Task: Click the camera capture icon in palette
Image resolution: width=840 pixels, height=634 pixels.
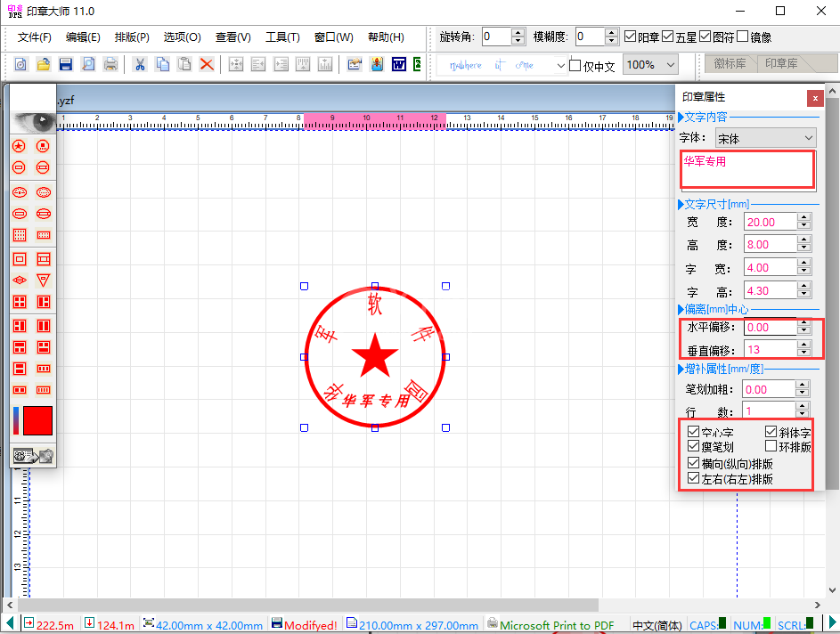Action: tap(46, 456)
